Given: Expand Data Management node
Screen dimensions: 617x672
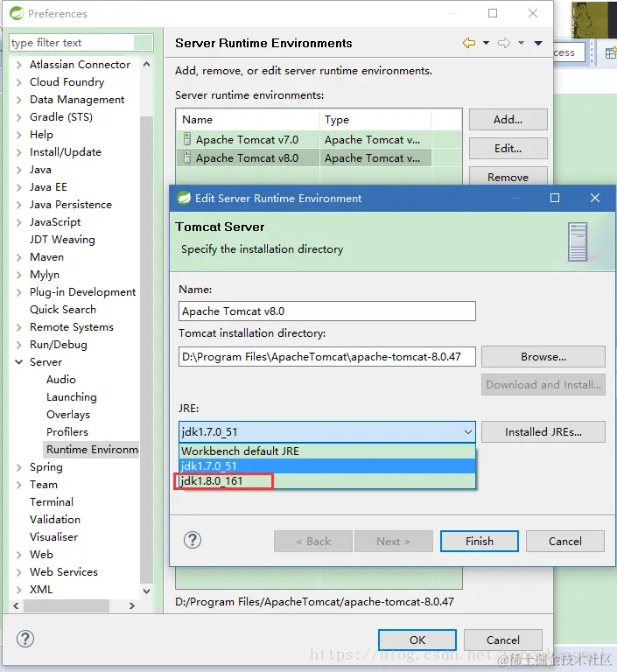Looking at the screenshot, I should (x=19, y=100).
